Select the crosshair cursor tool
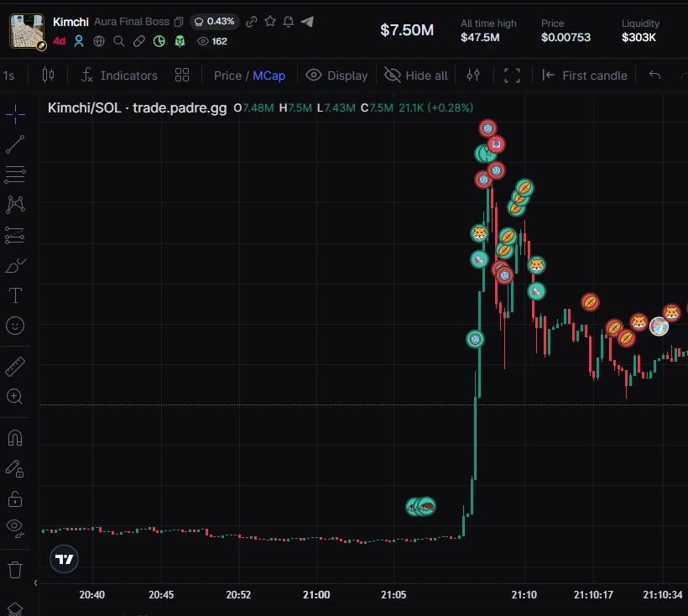The height and width of the screenshot is (616, 688). tap(15, 114)
